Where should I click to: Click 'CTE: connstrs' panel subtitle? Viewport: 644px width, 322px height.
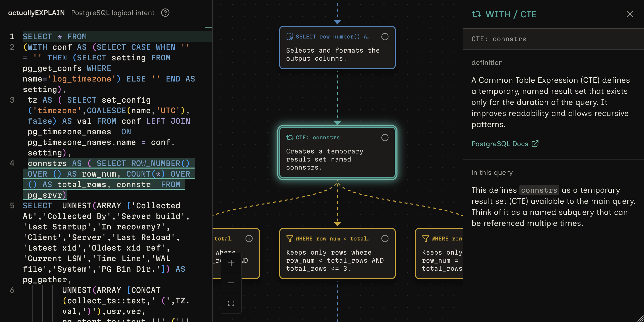click(x=499, y=39)
